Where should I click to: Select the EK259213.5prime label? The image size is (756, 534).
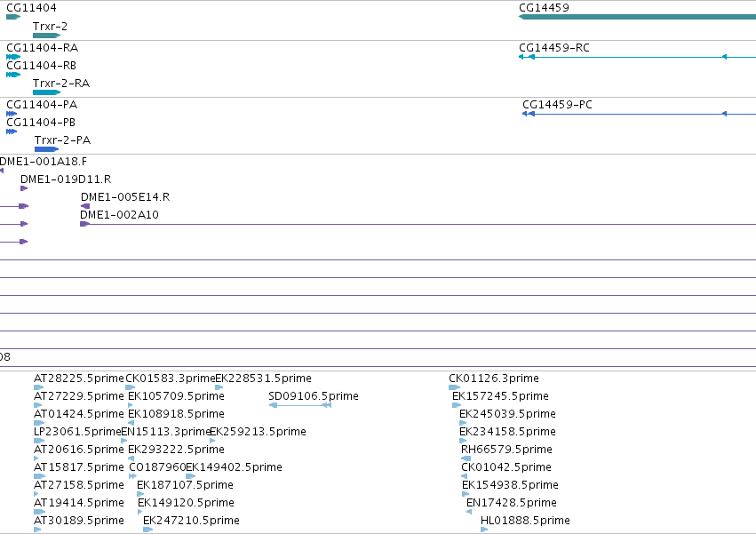point(258,432)
